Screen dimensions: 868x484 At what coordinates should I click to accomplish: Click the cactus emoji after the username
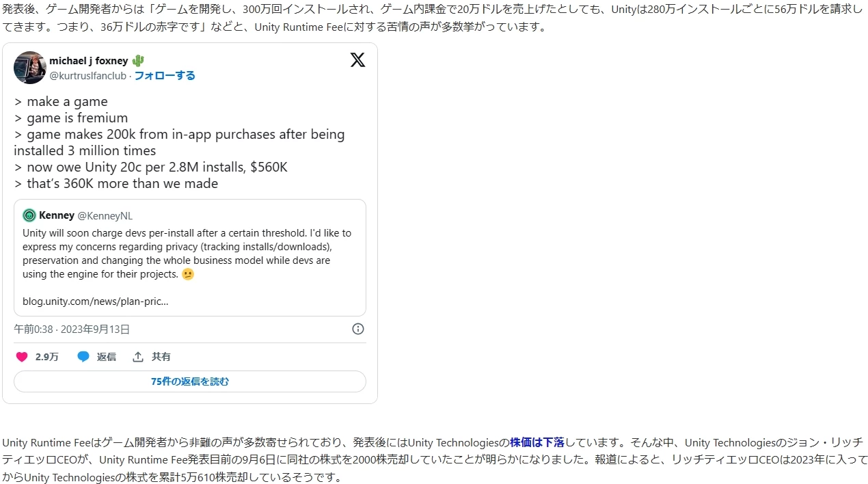138,61
